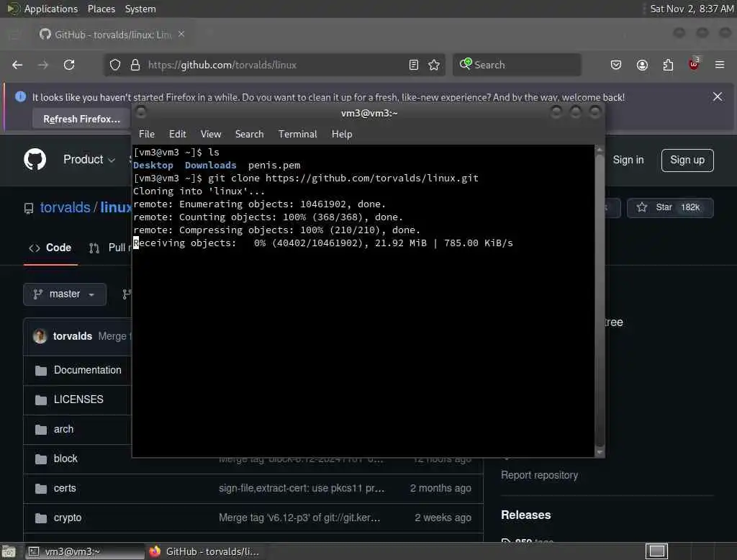Click the repository icon beside torvalds

pyautogui.click(x=29, y=208)
